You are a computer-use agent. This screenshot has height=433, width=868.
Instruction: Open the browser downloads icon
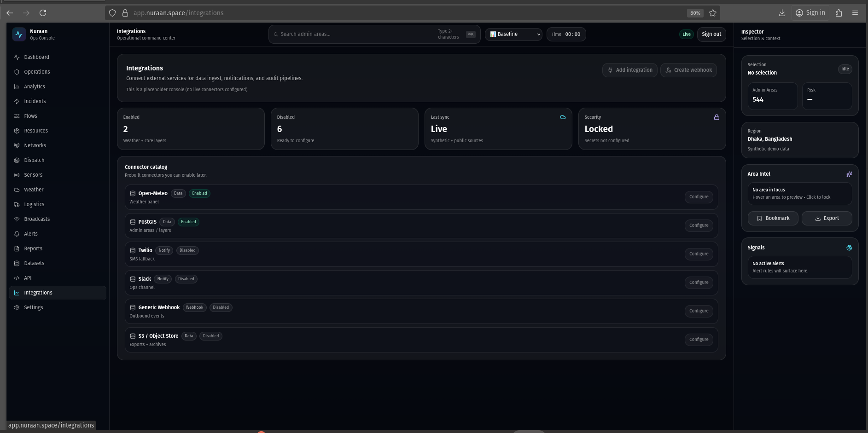782,13
